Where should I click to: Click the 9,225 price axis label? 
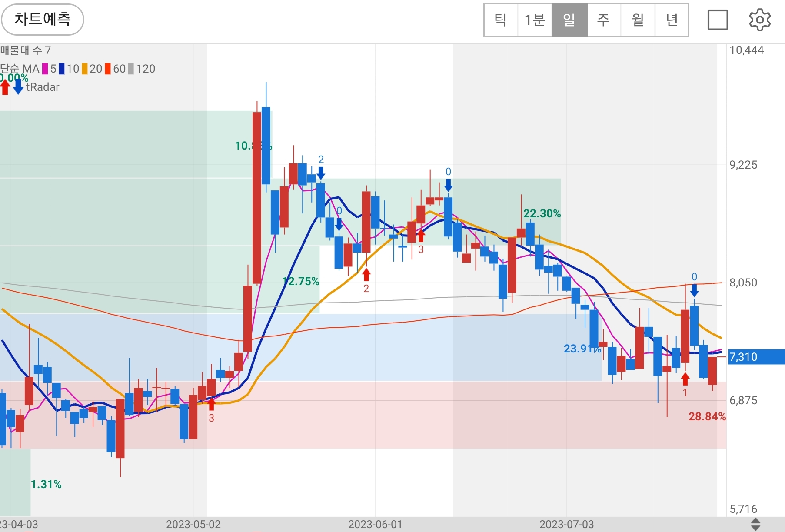tap(743, 165)
